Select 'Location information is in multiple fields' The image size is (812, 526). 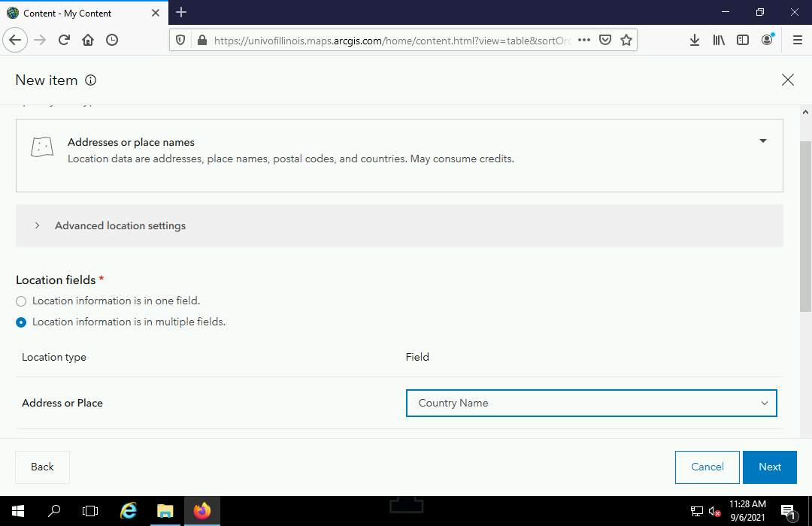coord(21,322)
